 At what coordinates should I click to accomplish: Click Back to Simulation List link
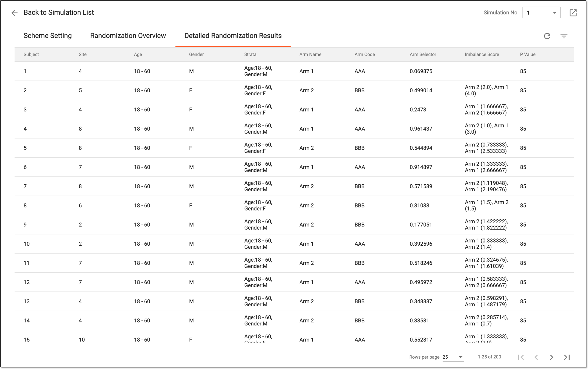point(59,12)
